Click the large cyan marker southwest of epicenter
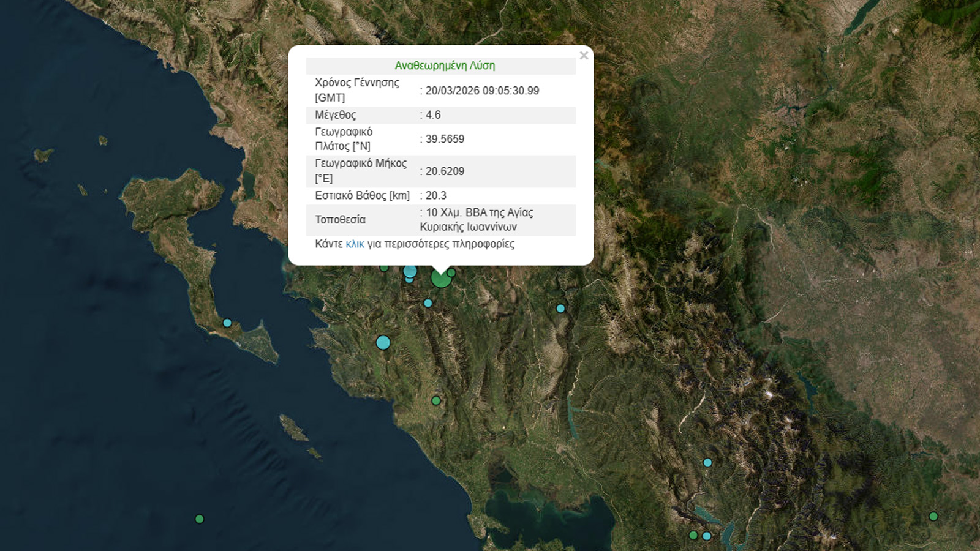 383,342
